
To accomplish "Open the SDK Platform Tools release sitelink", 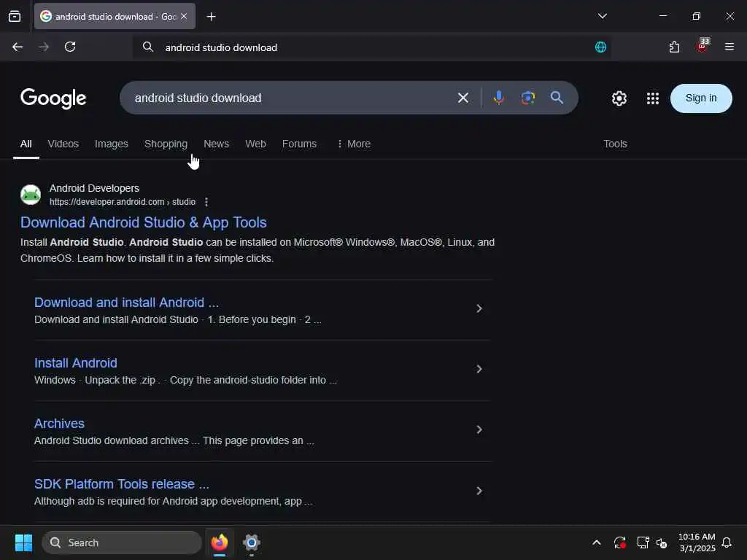I will [x=122, y=484].
